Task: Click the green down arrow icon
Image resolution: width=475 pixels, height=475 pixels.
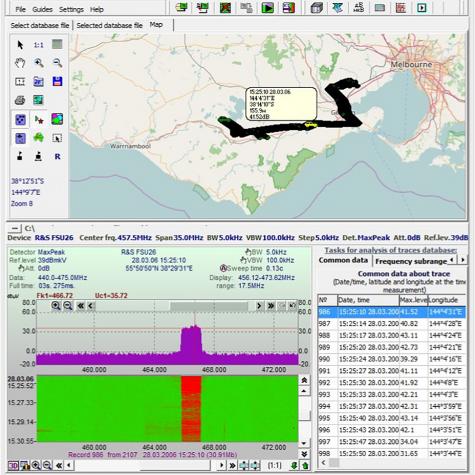Action: coord(294,465)
